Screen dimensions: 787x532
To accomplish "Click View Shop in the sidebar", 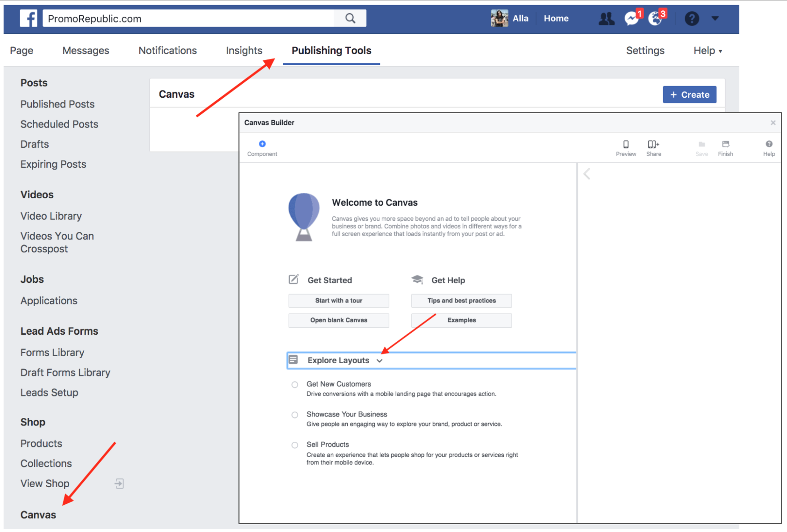I will [45, 483].
